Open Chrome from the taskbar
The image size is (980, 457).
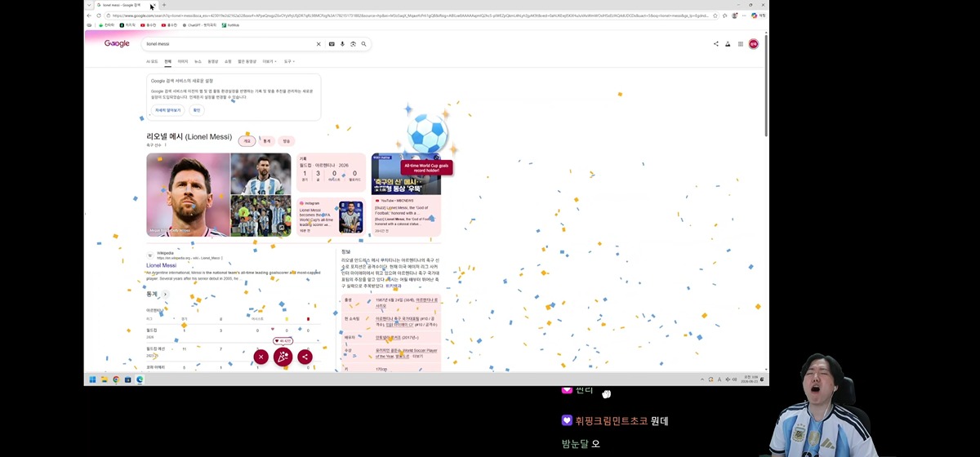click(116, 379)
